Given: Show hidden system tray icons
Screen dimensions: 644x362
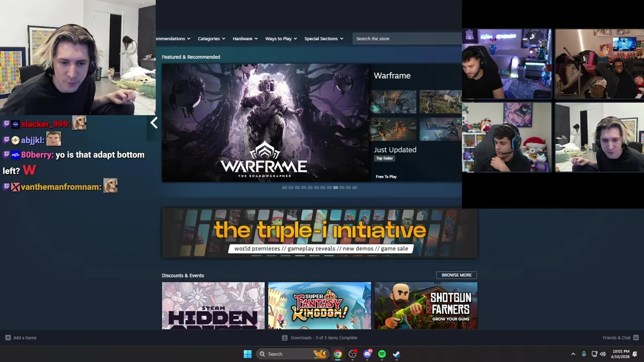Looking at the screenshot, I should click(573, 354).
